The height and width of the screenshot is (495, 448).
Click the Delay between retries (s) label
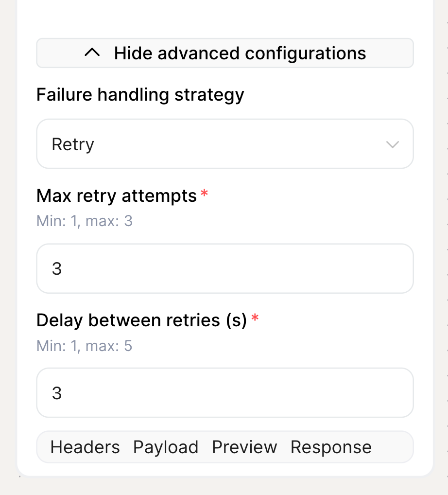(142, 320)
